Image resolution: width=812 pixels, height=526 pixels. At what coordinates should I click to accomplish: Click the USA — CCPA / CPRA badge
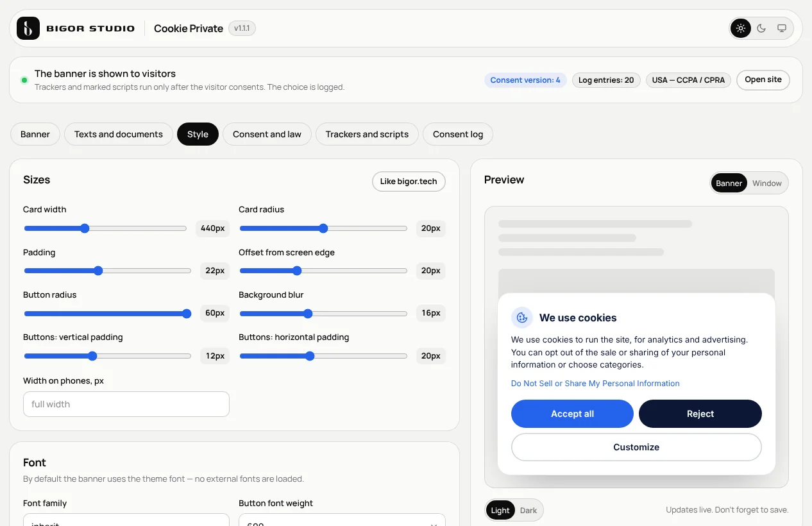click(688, 80)
